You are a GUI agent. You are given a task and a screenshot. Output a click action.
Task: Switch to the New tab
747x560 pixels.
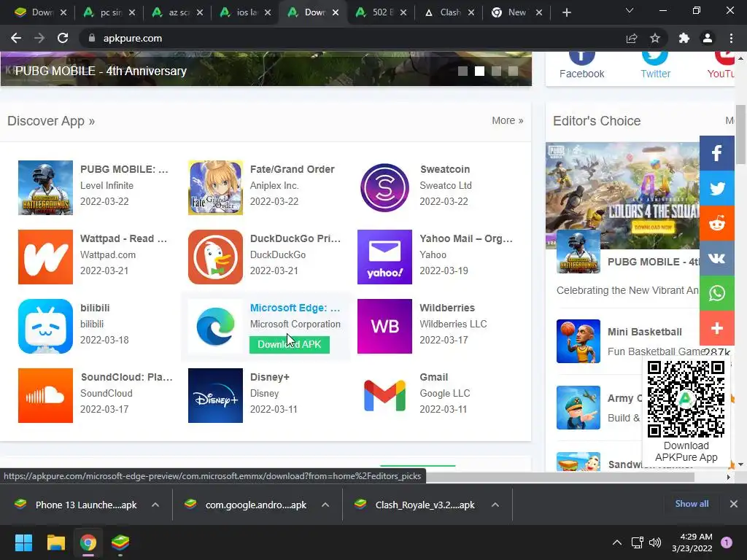tap(517, 12)
